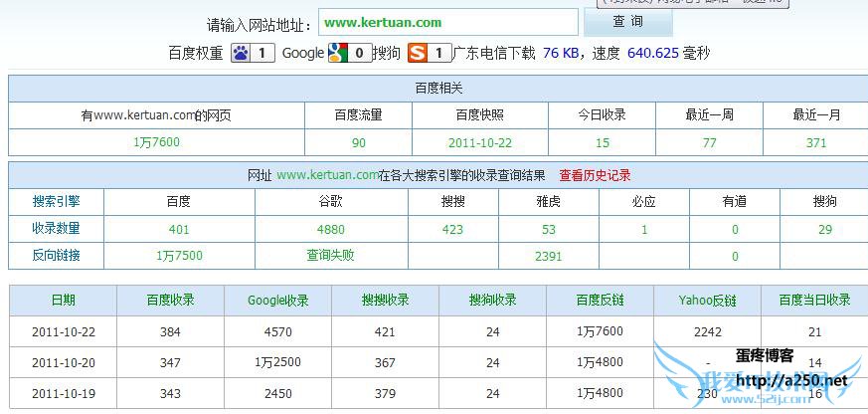Image resolution: width=868 pixels, height=414 pixels.
Task: Click the 2011-10-22 history row date
Action: (64, 332)
